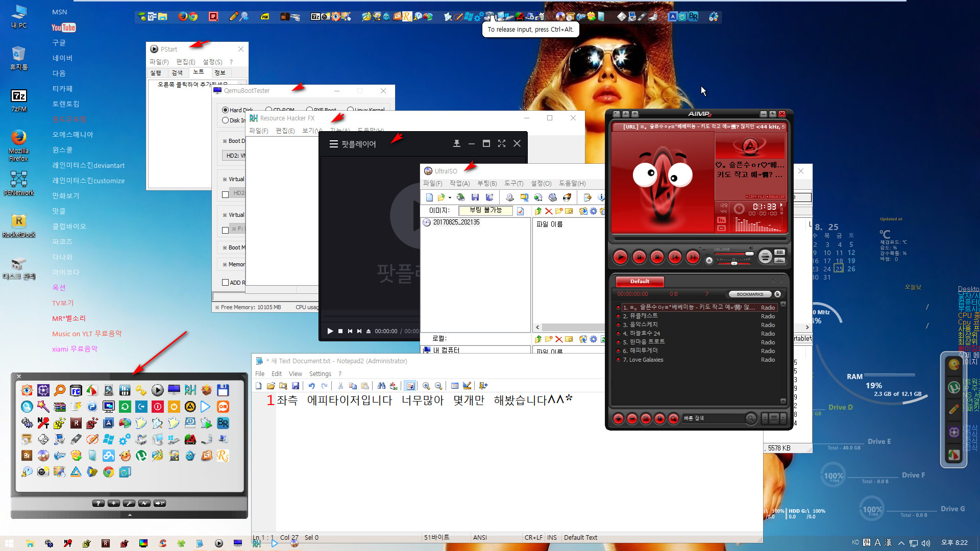The width and height of the screenshot is (980, 551).
Task: Click AIMP playlist tabs left arrow
Action: [774, 281]
